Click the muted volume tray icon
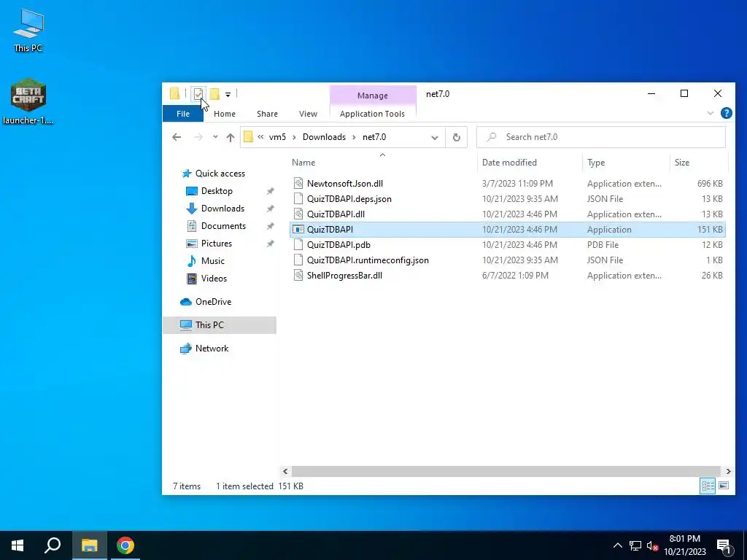 (x=652, y=545)
